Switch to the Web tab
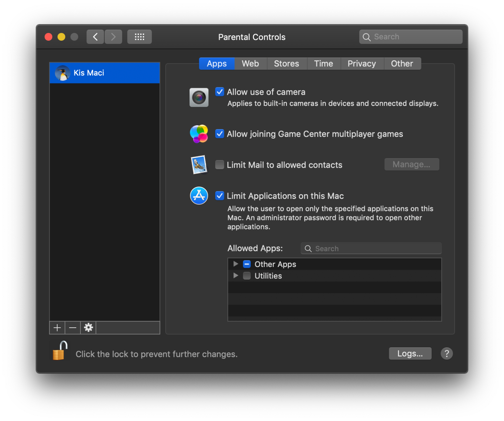504x421 pixels. 250,64
